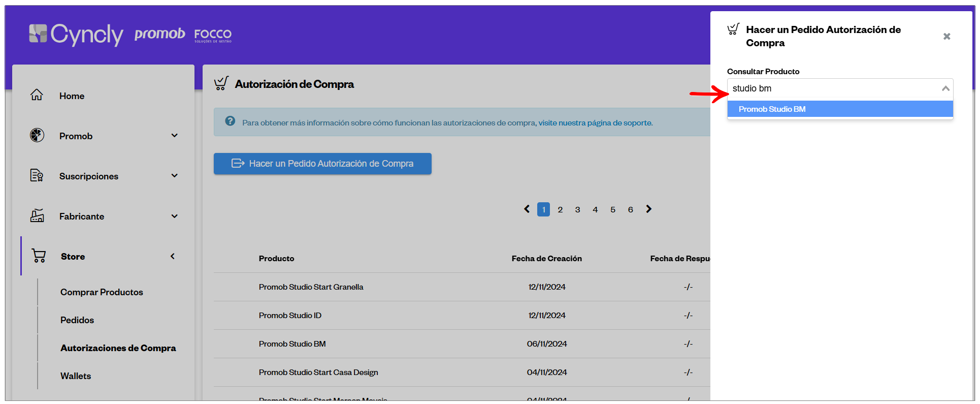The width and height of the screenshot is (980, 404).
Task: Click the Fabricante factory icon
Action: (37, 215)
